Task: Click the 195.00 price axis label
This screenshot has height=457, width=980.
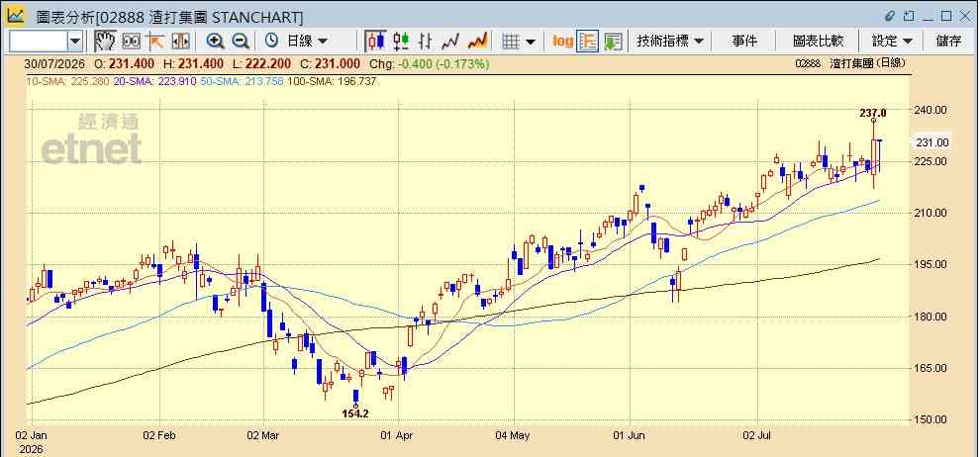Action: coord(931,265)
